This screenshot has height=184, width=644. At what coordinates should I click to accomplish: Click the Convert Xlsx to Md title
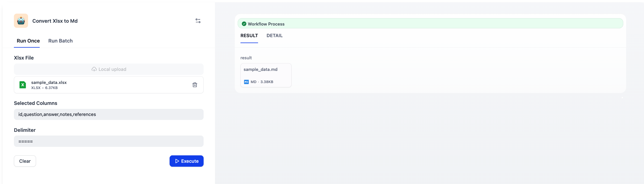point(55,21)
